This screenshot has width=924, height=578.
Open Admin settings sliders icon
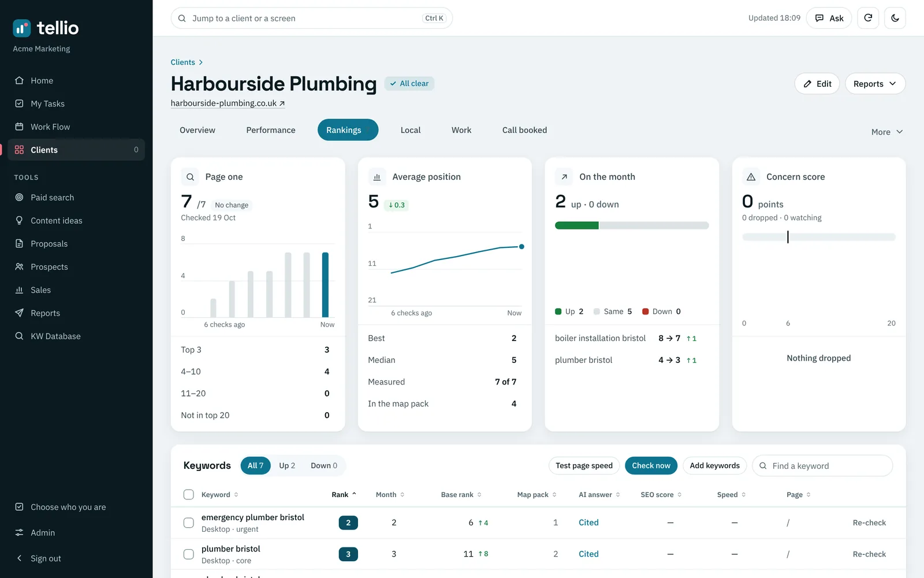[19, 532]
